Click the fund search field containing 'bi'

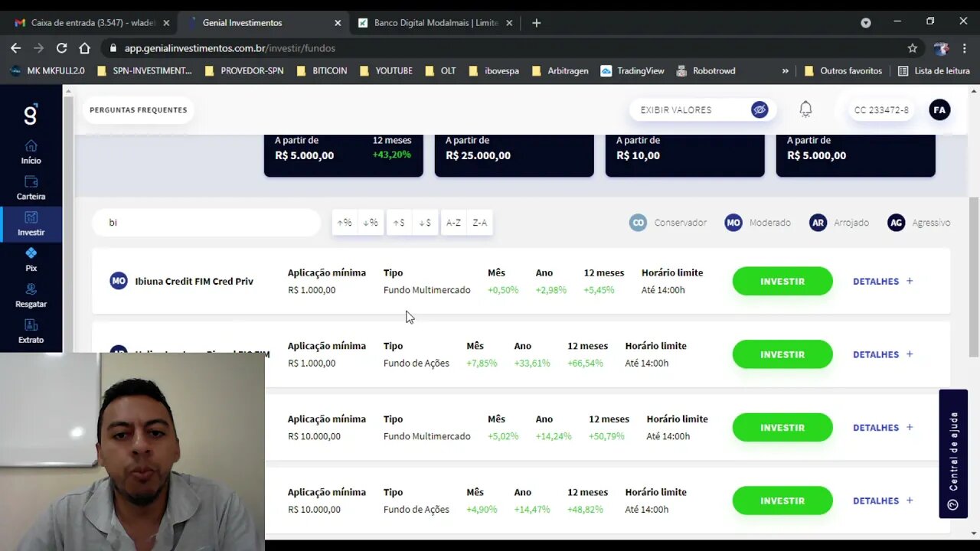[206, 223]
